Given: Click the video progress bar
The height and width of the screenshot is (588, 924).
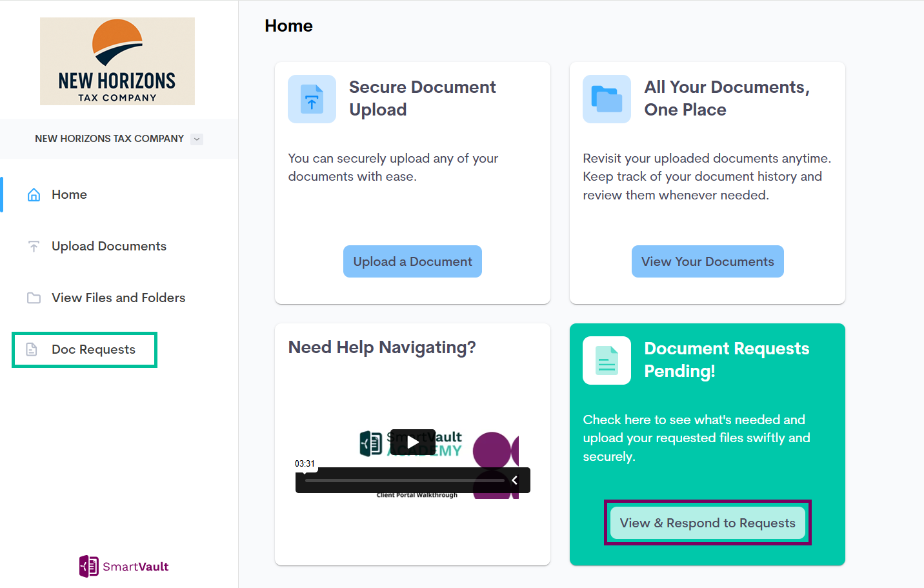Looking at the screenshot, I should coord(405,480).
